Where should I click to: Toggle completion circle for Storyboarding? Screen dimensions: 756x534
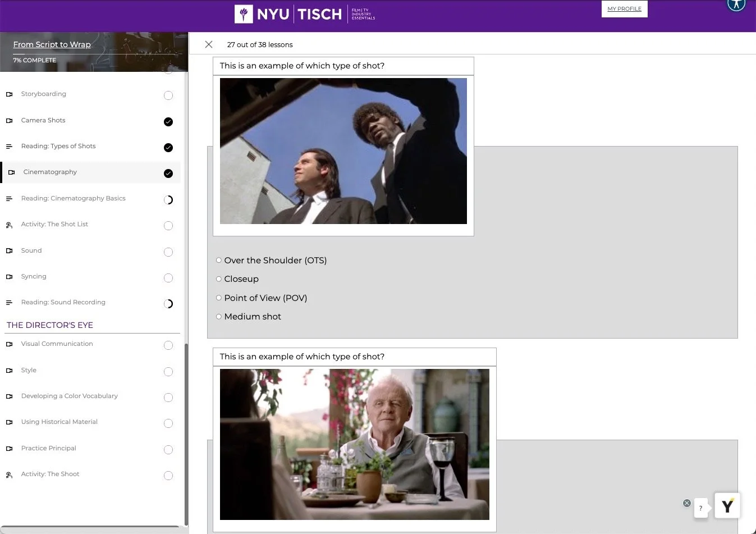168,95
